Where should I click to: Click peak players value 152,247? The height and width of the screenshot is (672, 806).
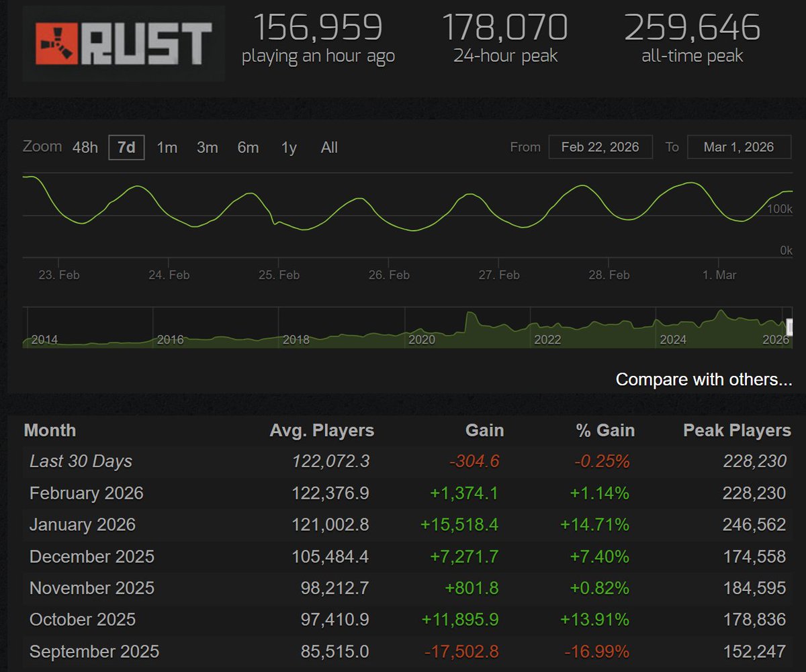pos(755,651)
